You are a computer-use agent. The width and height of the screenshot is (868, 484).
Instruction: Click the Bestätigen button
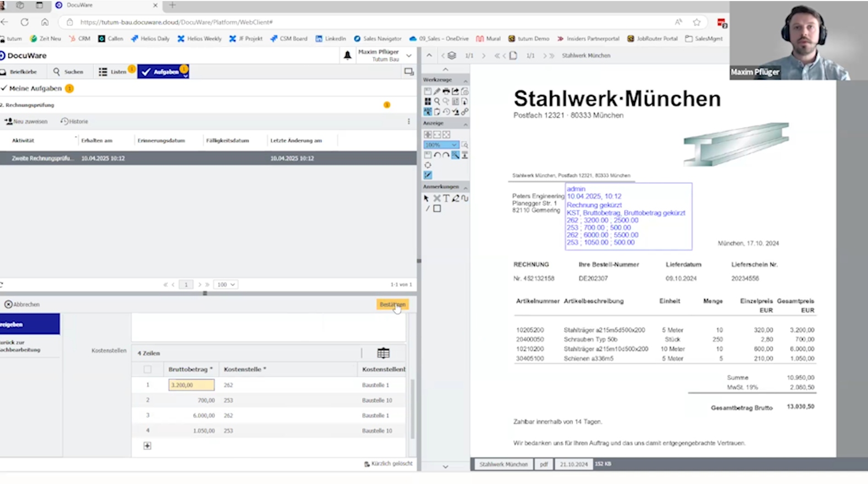392,304
